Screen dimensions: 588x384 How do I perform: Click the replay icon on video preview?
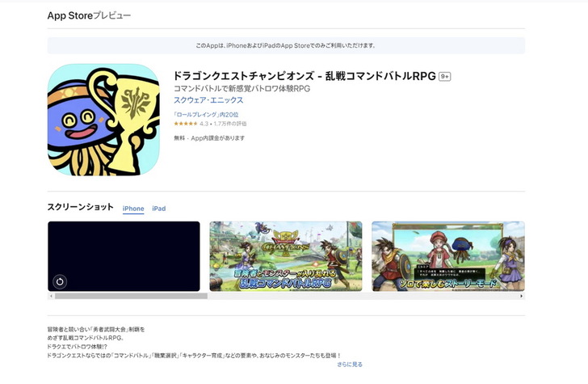coord(60,281)
